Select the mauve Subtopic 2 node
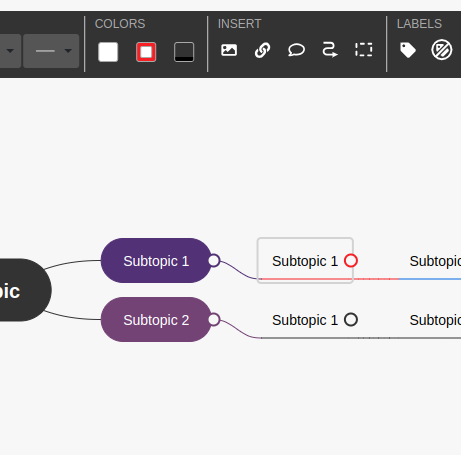 [156, 320]
